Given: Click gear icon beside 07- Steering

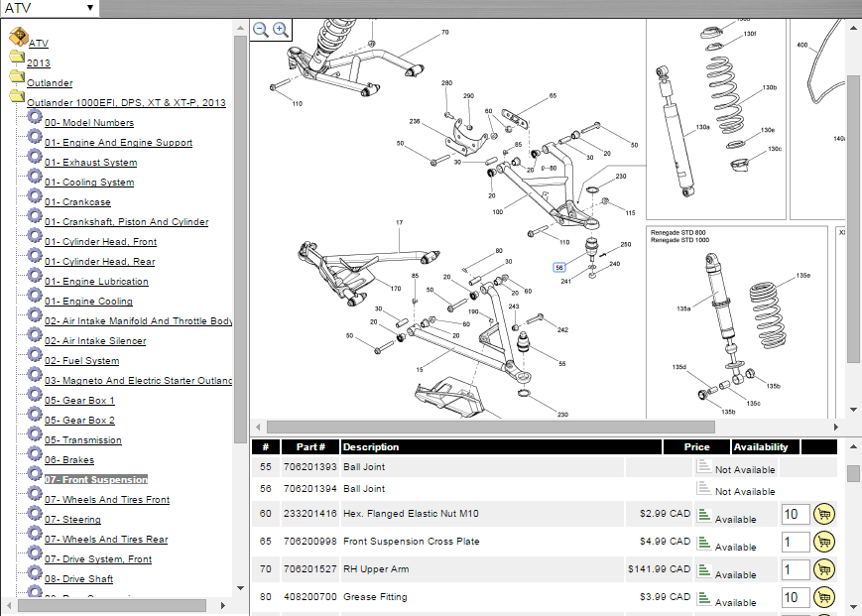Looking at the screenshot, I should click(x=35, y=513).
